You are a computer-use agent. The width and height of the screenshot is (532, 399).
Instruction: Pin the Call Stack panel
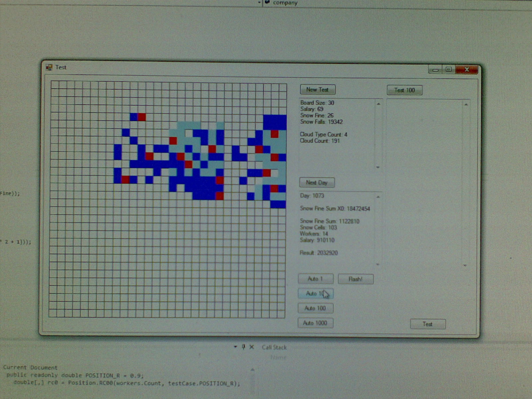pyautogui.click(x=243, y=347)
